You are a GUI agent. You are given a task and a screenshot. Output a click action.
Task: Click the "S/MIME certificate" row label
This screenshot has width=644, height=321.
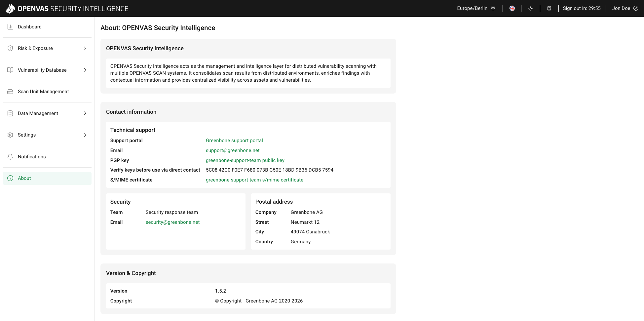click(132, 180)
